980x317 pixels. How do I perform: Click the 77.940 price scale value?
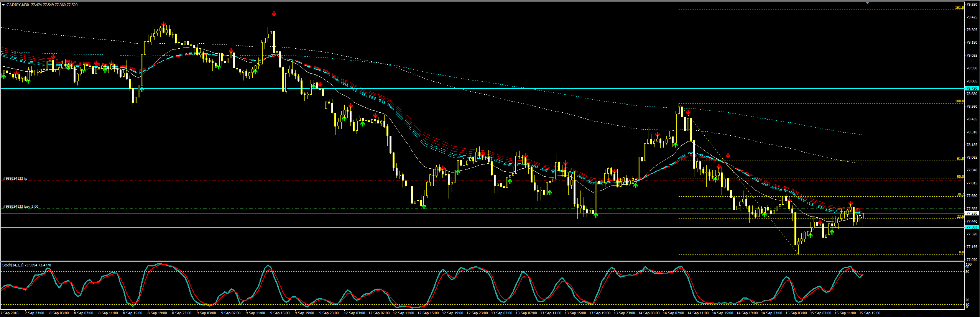pos(972,170)
